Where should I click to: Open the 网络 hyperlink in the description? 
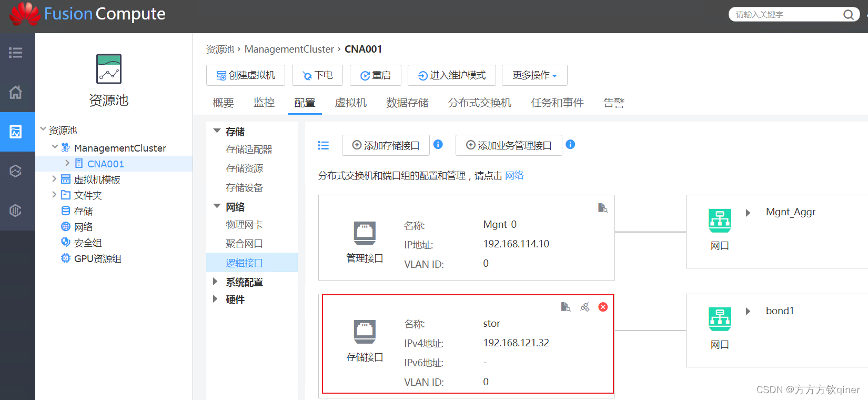[x=514, y=175]
